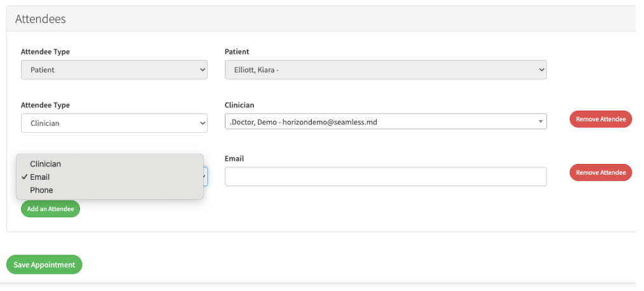Click the Email label above the text field

point(234,158)
